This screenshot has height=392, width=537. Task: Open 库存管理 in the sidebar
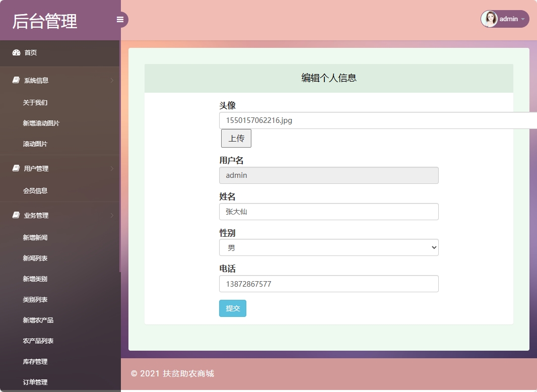point(35,361)
